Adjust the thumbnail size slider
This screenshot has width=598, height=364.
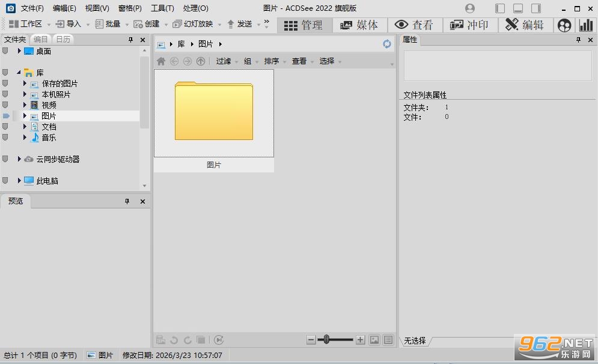click(326, 339)
